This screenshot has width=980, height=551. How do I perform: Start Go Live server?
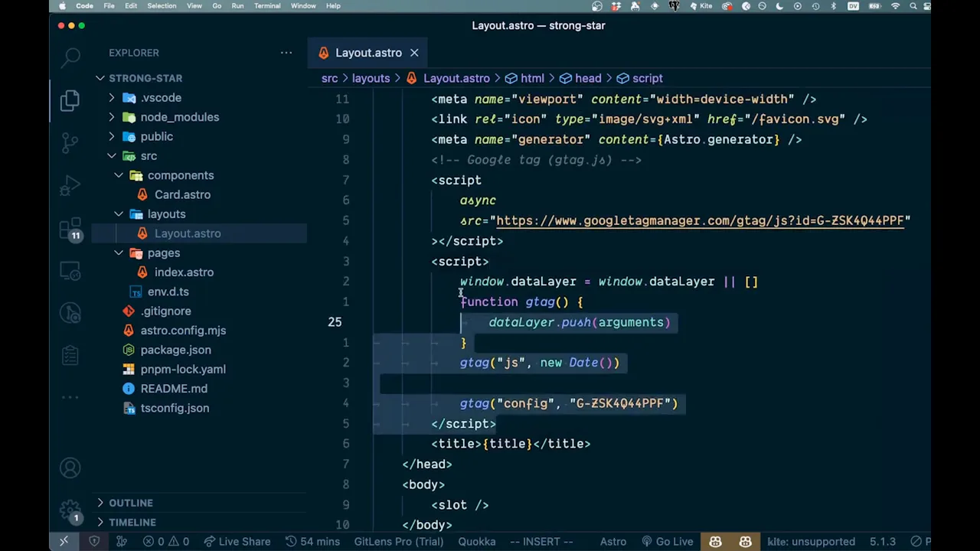click(666, 541)
